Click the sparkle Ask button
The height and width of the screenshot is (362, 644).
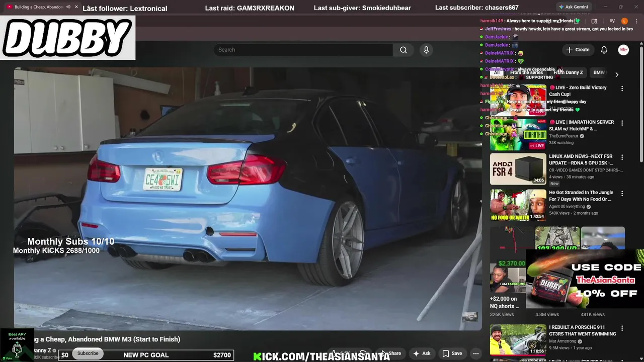[422, 353]
